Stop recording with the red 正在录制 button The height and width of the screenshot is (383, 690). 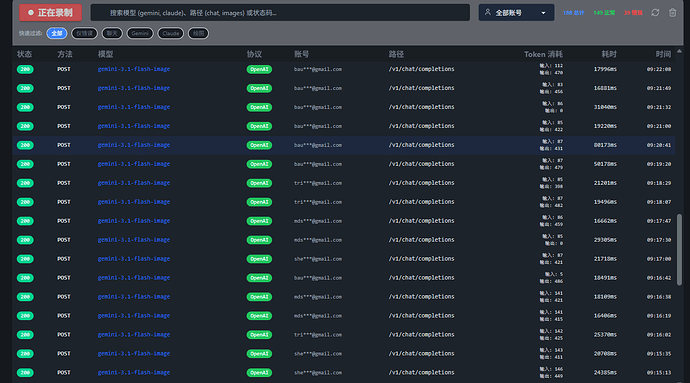50,13
